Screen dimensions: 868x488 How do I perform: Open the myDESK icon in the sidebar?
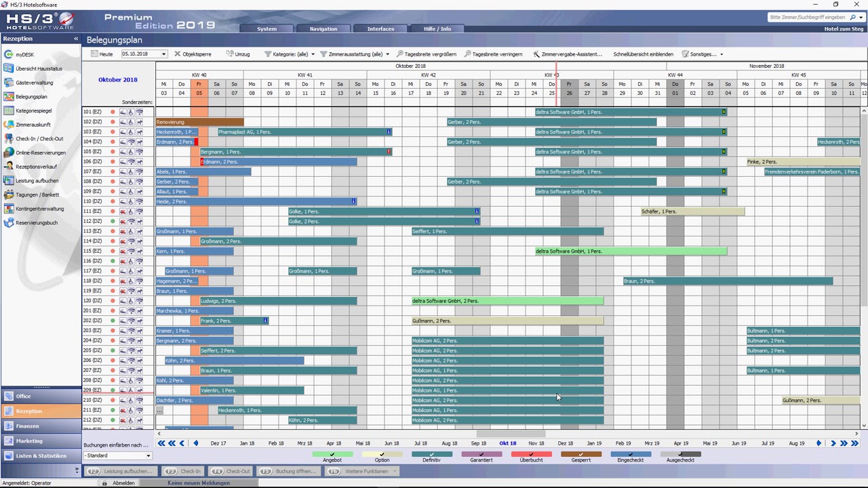pos(8,54)
